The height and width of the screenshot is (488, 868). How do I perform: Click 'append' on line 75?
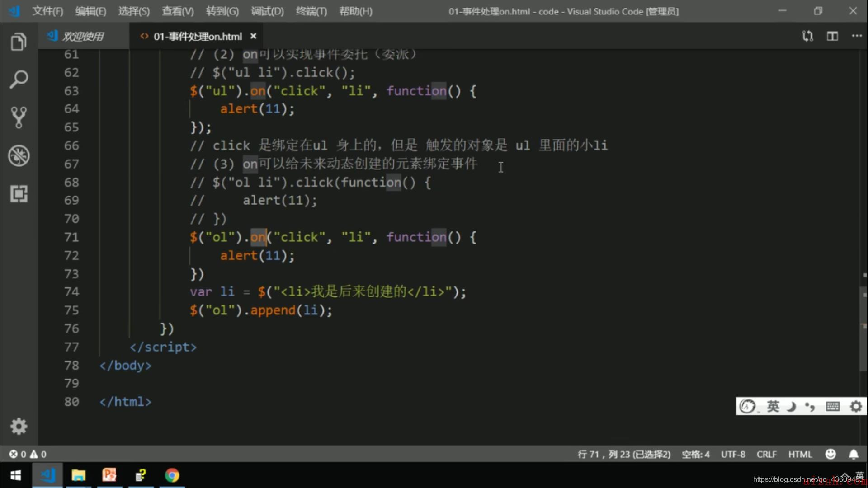(273, 310)
